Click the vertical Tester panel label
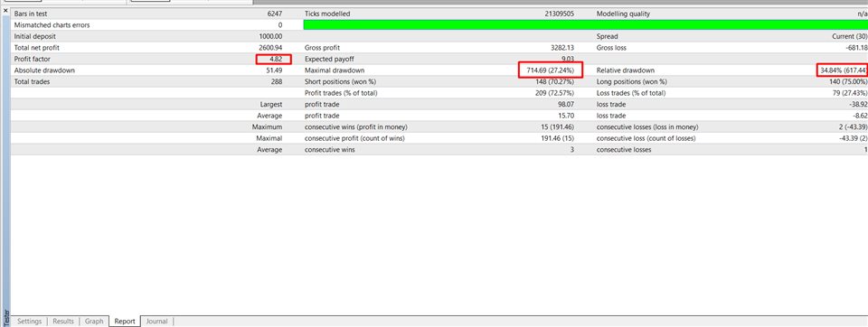This screenshot has height=327, width=868. coord(5,317)
